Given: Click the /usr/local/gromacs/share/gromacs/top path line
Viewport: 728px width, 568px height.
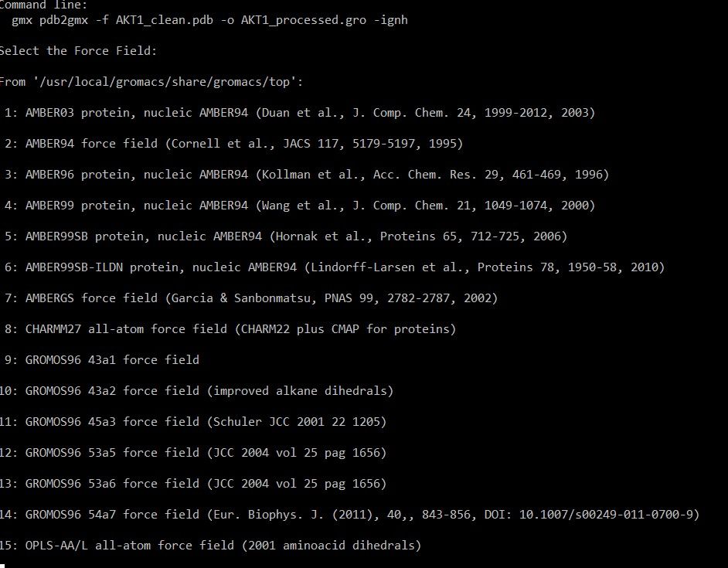Looking at the screenshot, I should click(x=151, y=82).
